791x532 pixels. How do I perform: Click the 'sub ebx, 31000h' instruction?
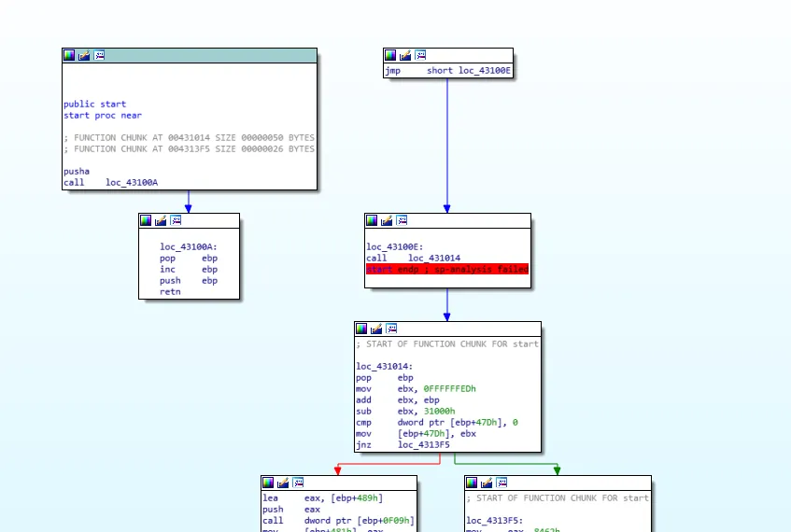coord(405,411)
